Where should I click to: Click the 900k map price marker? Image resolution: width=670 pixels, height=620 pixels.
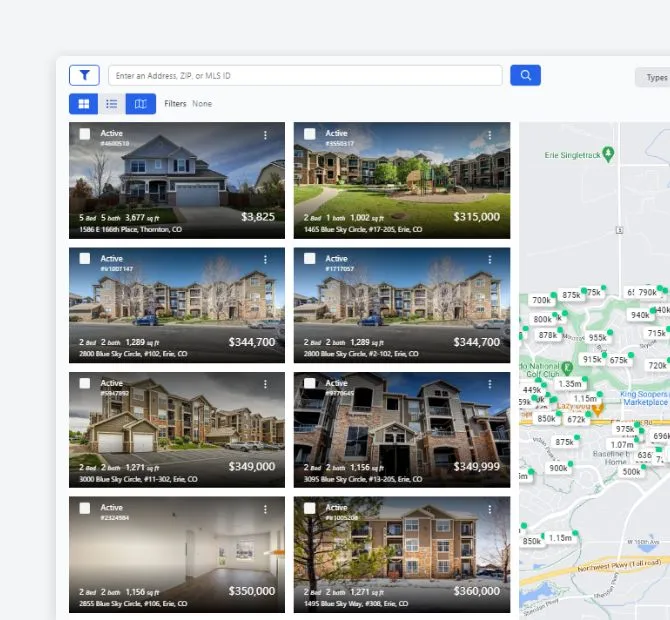point(558,468)
